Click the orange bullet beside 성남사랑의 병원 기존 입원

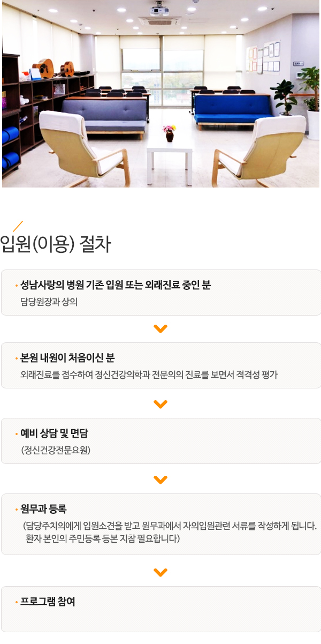click(17, 286)
